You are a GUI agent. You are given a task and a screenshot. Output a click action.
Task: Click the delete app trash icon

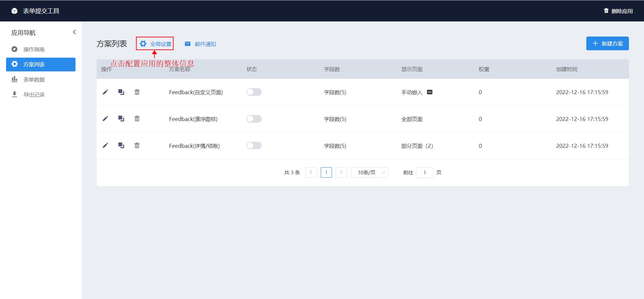pyautogui.click(x=606, y=11)
